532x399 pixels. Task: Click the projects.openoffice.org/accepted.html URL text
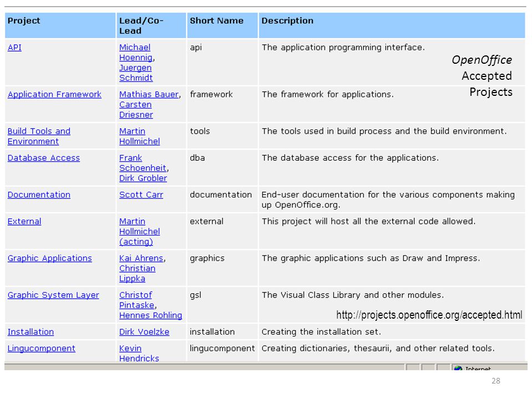pyautogui.click(x=429, y=315)
